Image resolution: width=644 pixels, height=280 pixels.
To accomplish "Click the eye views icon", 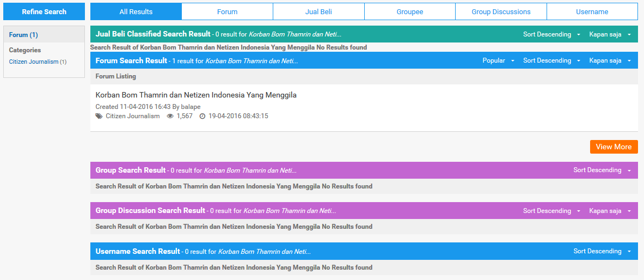I will [170, 116].
